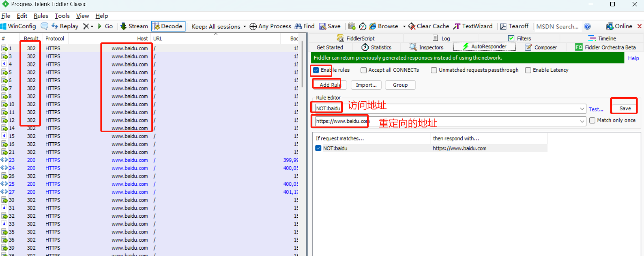The image size is (644, 256).
Task: Click the Save rule button
Action: pyautogui.click(x=625, y=108)
